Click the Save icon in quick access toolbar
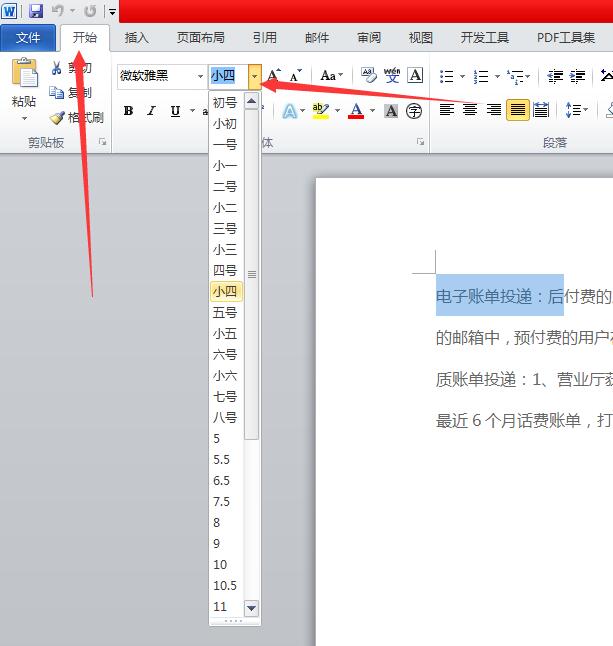The width and height of the screenshot is (613, 646). point(36,11)
